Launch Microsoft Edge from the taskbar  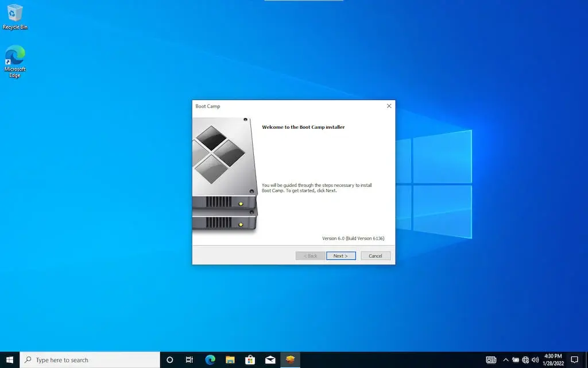point(210,360)
